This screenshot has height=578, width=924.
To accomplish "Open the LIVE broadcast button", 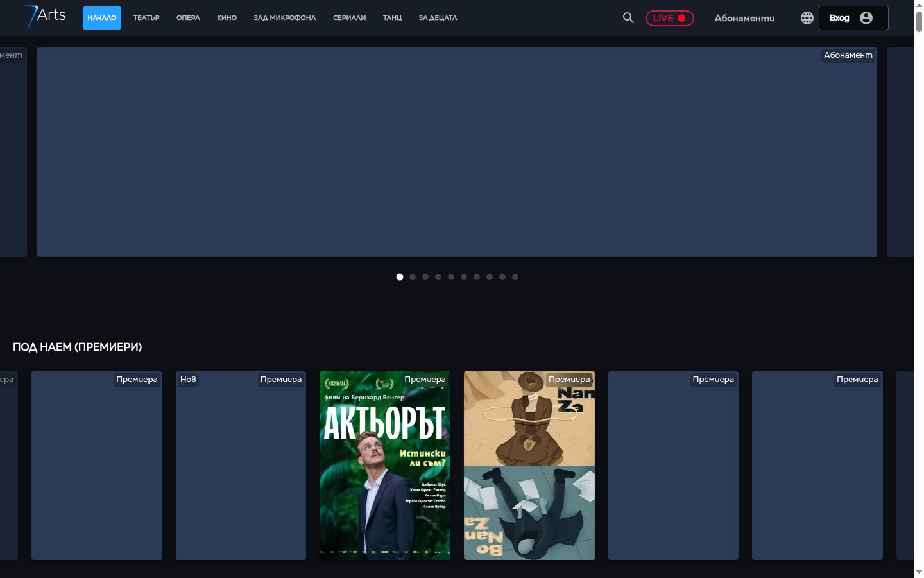I will click(669, 18).
